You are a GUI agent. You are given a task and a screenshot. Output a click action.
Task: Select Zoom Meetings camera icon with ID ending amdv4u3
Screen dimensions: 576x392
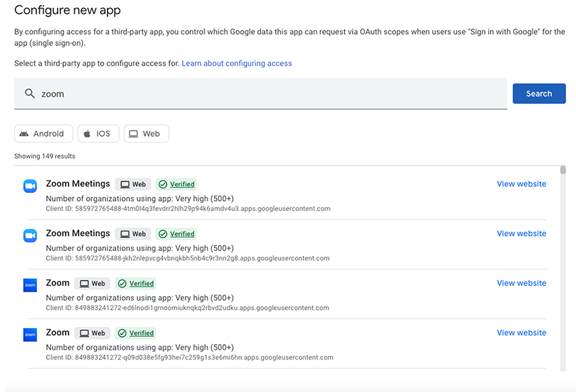(x=30, y=186)
